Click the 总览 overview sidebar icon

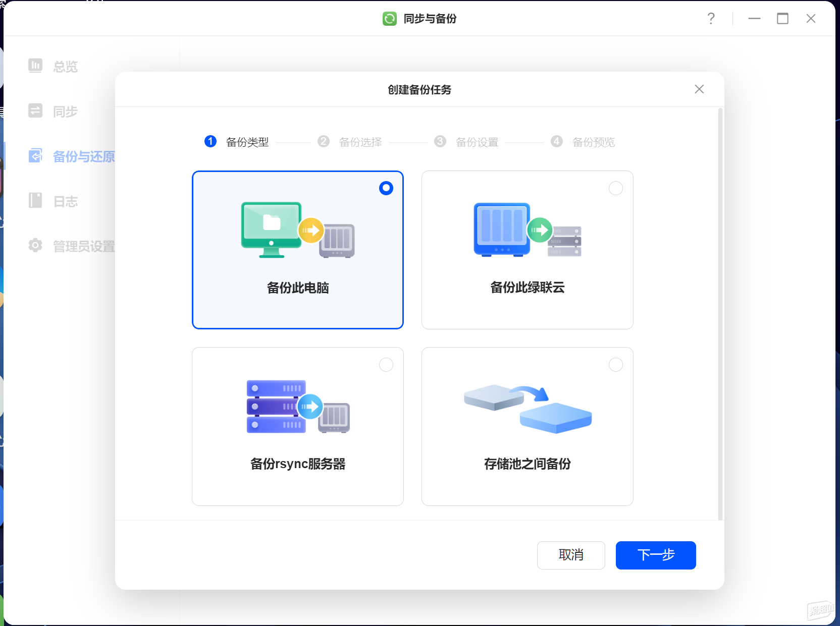pyautogui.click(x=35, y=66)
